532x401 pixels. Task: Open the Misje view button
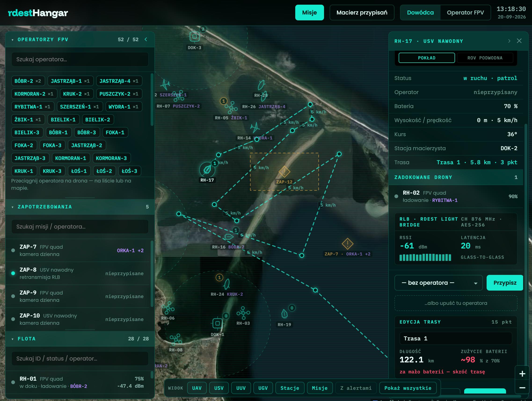pos(309,12)
